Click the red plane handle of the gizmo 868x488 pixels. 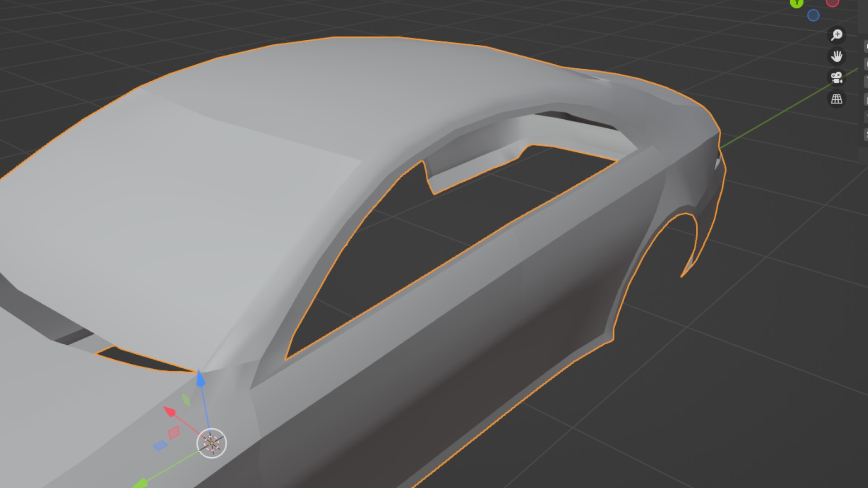pos(174,432)
